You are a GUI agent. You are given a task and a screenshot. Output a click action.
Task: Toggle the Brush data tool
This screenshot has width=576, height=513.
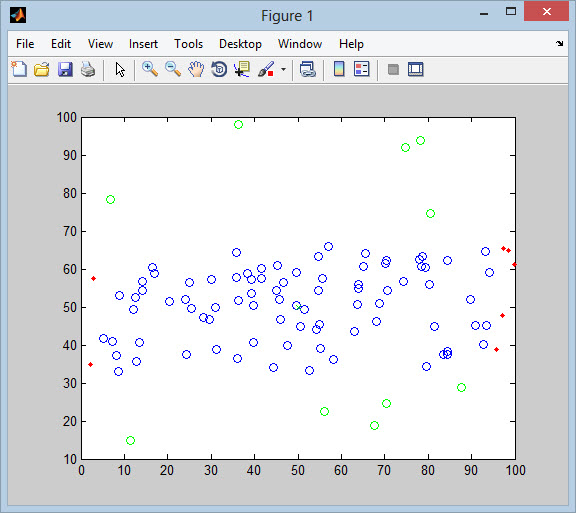click(266, 69)
